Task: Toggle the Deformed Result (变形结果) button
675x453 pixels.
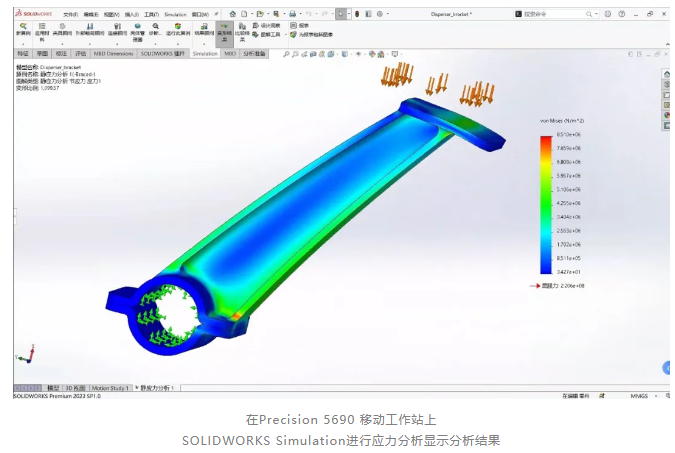Action: tap(224, 32)
